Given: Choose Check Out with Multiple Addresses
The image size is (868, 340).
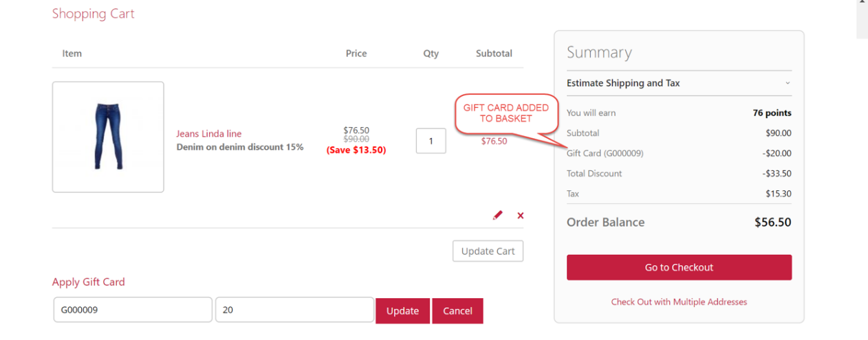Looking at the screenshot, I should click(x=679, y=302).
